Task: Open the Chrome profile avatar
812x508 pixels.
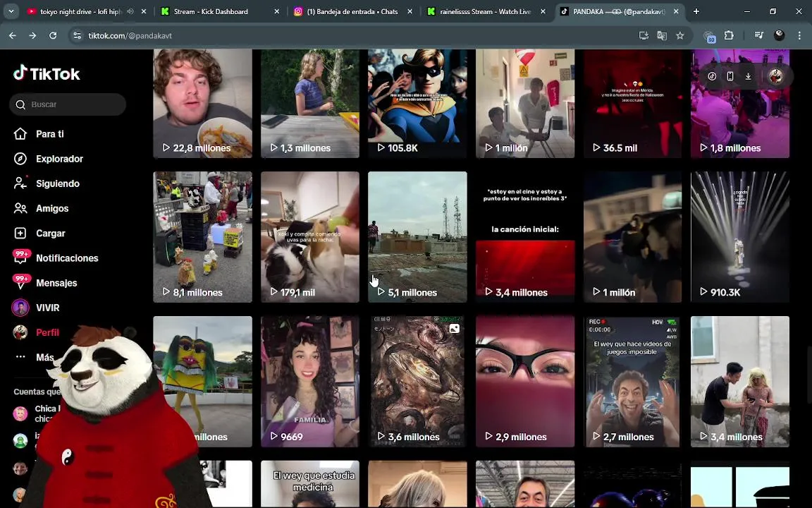Action: pyautogui.click(x=779, y=35)
